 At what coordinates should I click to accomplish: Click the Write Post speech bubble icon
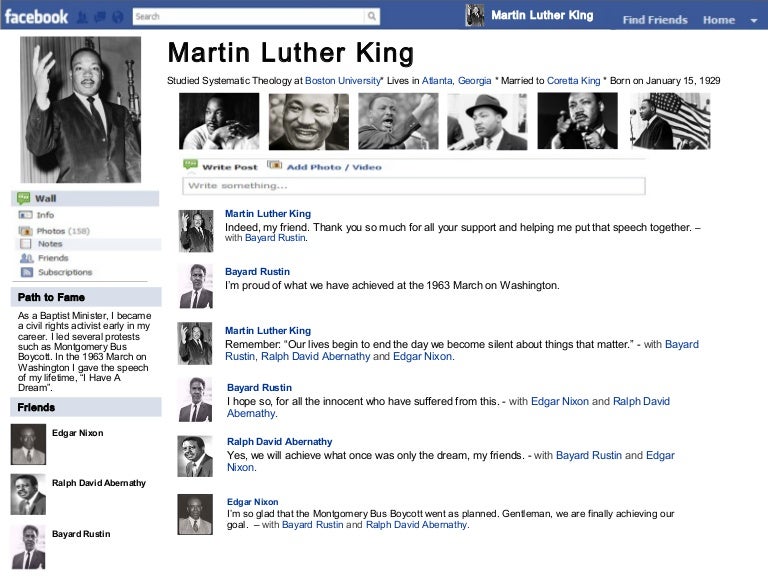190,166
